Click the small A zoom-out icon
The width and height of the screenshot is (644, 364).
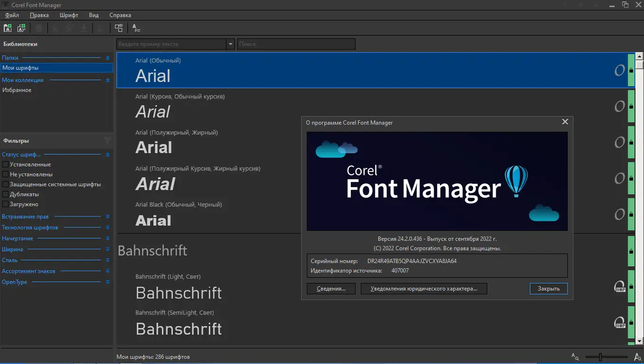[575, 356]
